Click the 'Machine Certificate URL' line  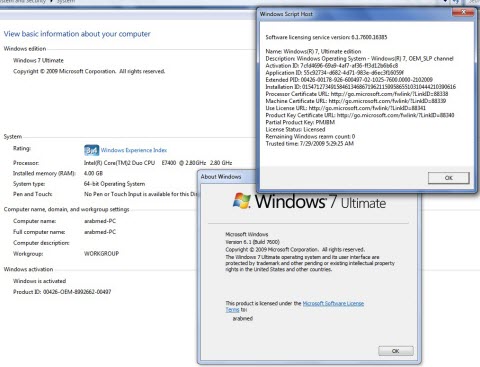[356, 101]
